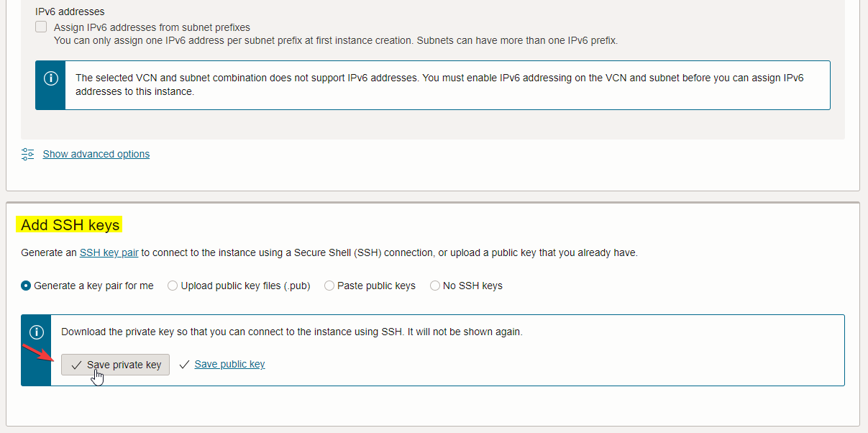This screenshot has height=433, width=868.
Task: Open the SSH key pair help link
Action: pos(109,252)
